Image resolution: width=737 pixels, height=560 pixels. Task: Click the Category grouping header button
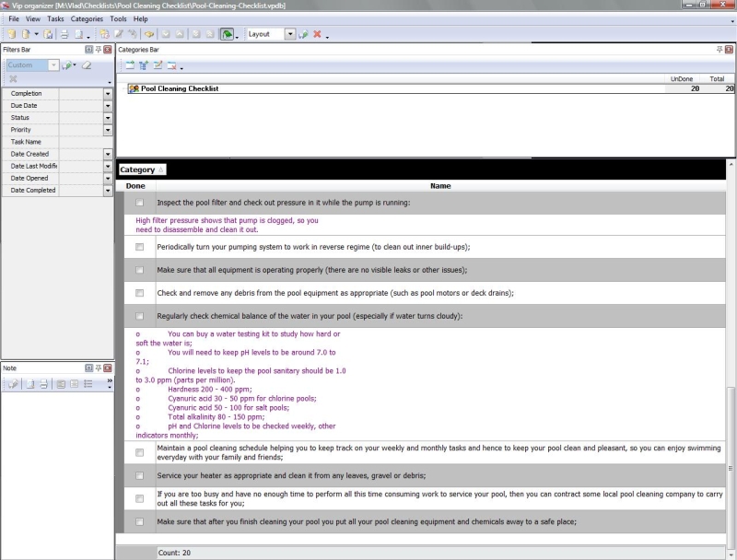[x=142, y=170]
